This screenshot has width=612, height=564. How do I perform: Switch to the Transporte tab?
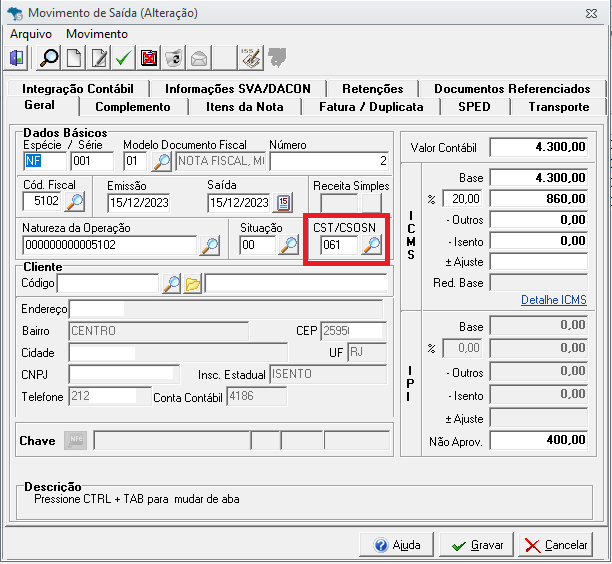(559, 107)
